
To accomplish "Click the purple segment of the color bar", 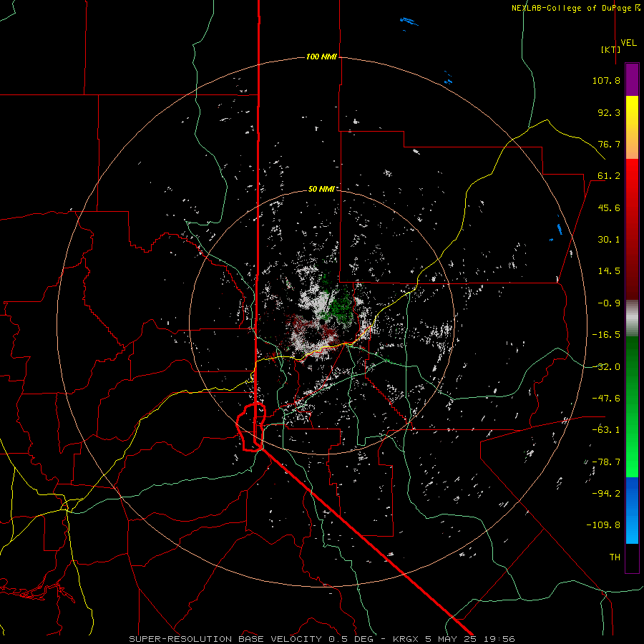I will pos(632,79).
